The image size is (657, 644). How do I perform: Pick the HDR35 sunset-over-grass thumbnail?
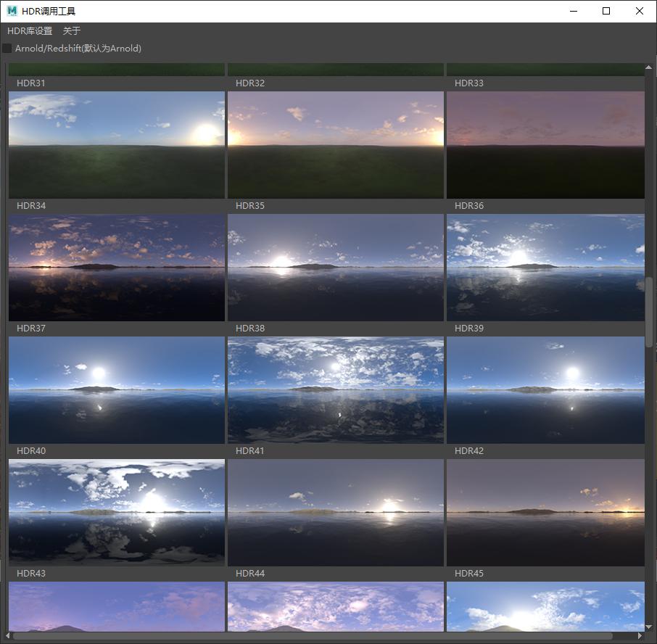(x=336, y=144)
